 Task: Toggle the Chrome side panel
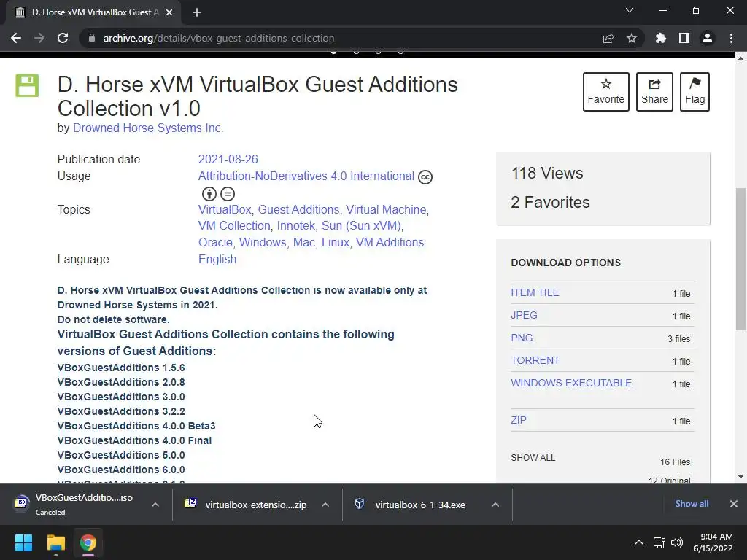point(684,38)
